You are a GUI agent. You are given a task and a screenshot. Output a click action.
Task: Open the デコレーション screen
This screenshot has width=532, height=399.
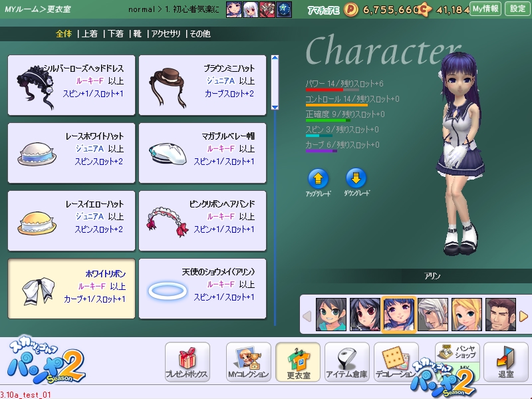pyautogui.click(x=396, y=362)
